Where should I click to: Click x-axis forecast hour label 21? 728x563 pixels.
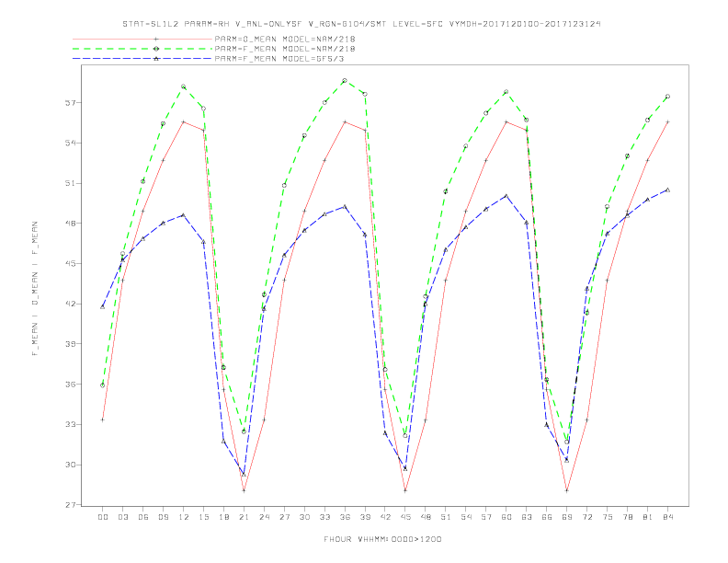tap(244, 517)
